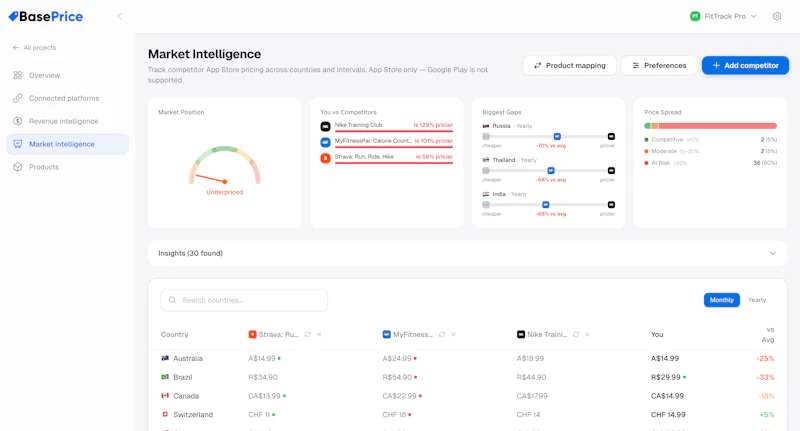800x431 pixels.
Task: Click the A$14.99 Strava price for Australia
Action: click(x=262, y=359)
